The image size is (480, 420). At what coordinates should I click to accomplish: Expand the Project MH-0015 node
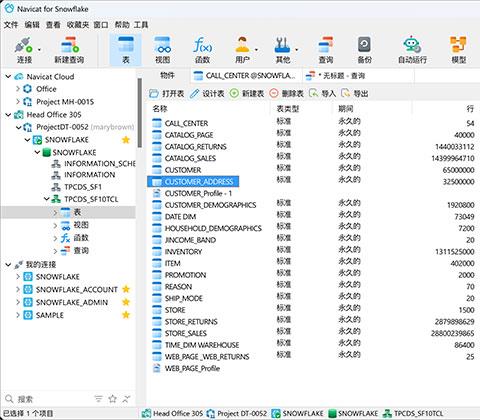tap(18, 102)
